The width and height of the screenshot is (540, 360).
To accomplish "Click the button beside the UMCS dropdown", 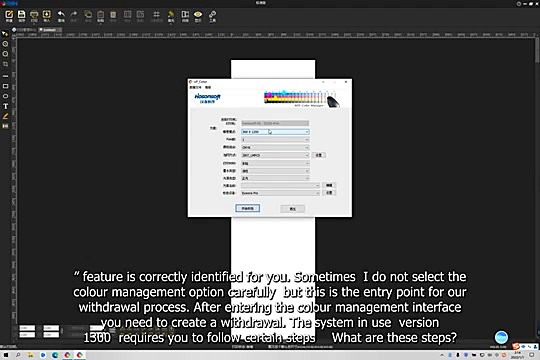I will 319,155.
